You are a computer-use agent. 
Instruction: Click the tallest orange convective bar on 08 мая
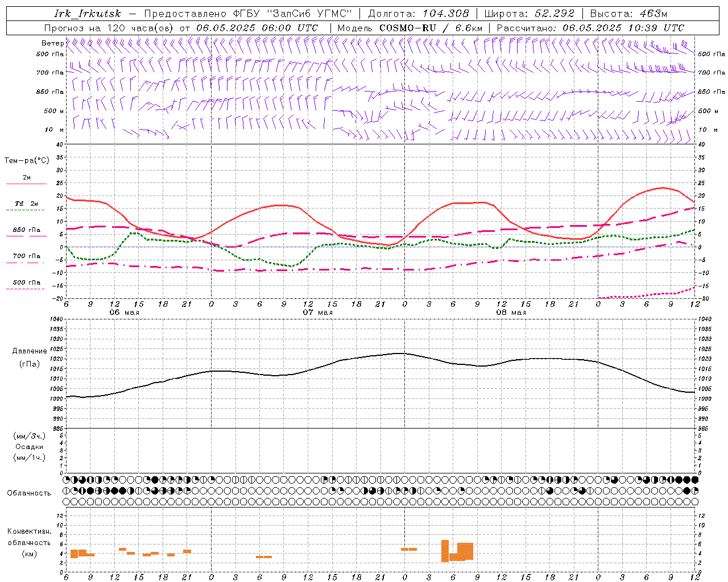click(x=445, y=551)
